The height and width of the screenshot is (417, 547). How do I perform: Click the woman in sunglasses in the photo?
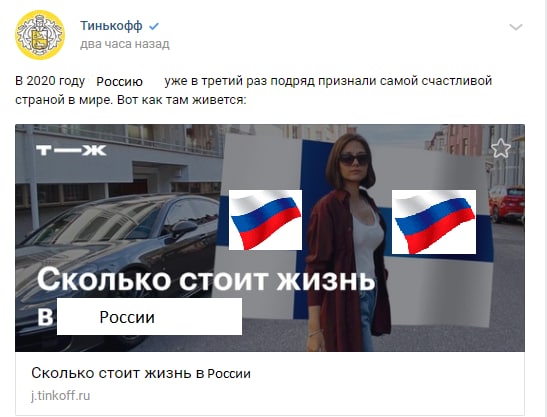point(349,242)
